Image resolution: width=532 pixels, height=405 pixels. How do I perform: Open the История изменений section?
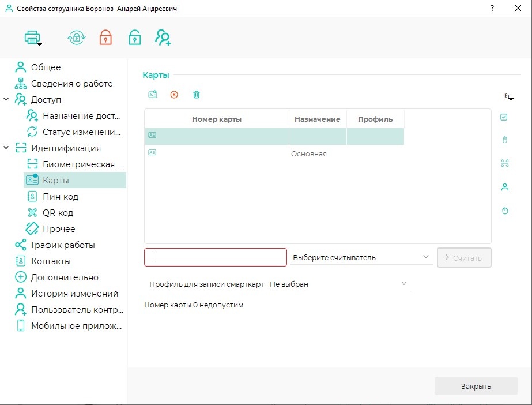[75, 293]
